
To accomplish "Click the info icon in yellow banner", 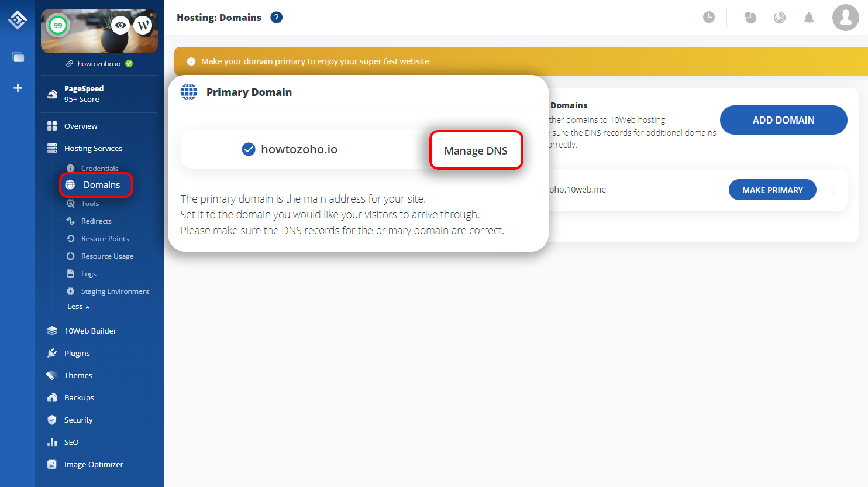I will [x=191, y=61].
